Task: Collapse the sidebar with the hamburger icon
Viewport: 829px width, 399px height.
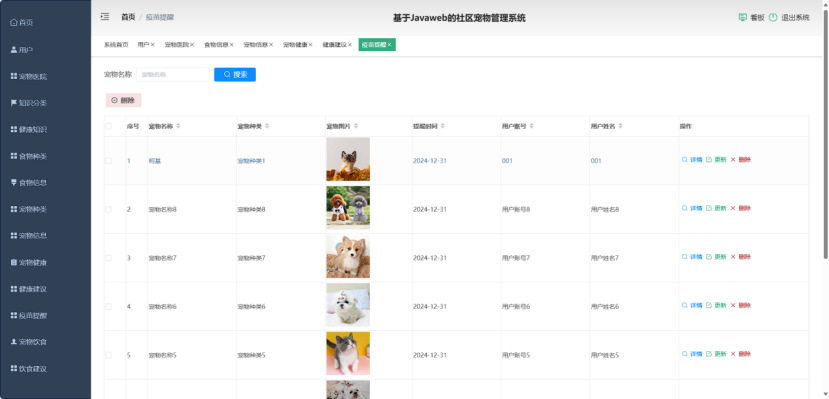Action: click(105, 17)
